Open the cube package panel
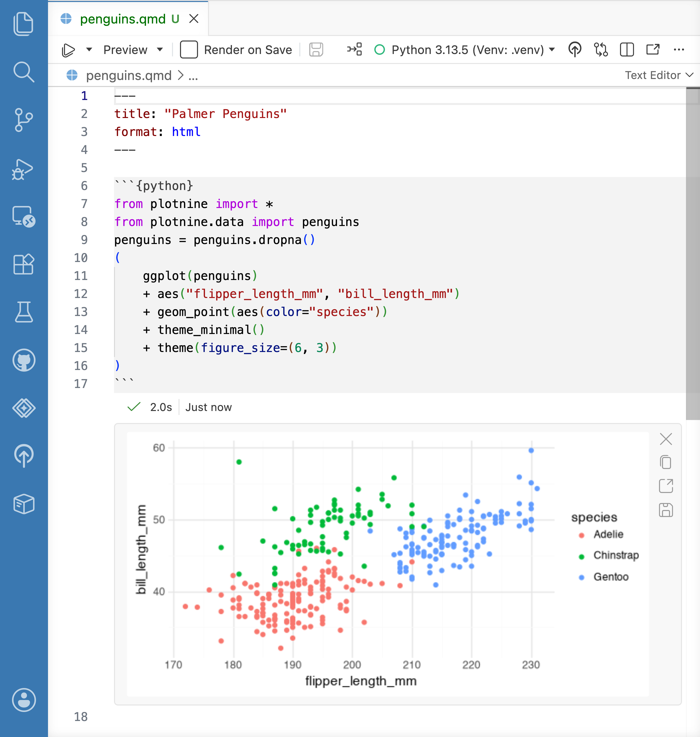The width and height of the screenshot is (700, 737). (x=23, y=504)
